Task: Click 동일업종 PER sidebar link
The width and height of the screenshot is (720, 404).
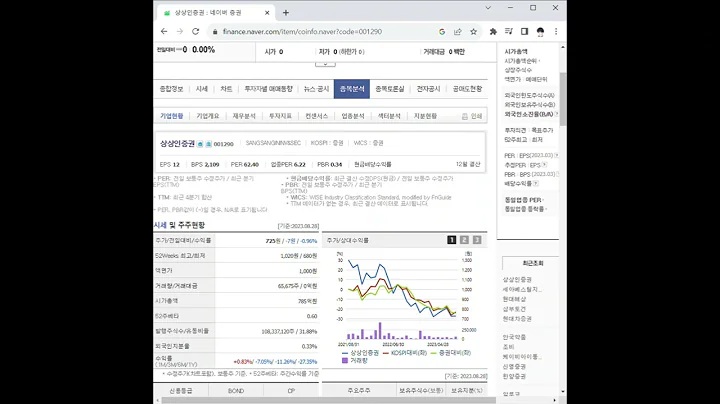Action: coord(523,200)
